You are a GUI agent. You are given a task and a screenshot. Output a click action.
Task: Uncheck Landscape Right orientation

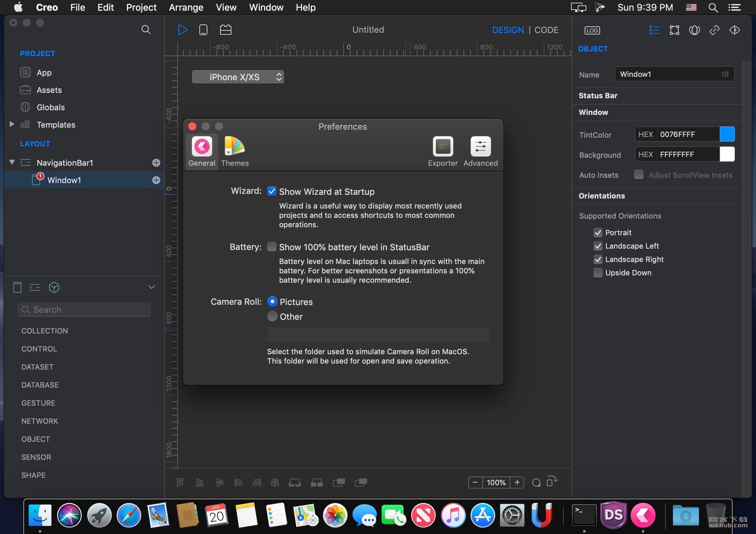click(x=598, y=259)
